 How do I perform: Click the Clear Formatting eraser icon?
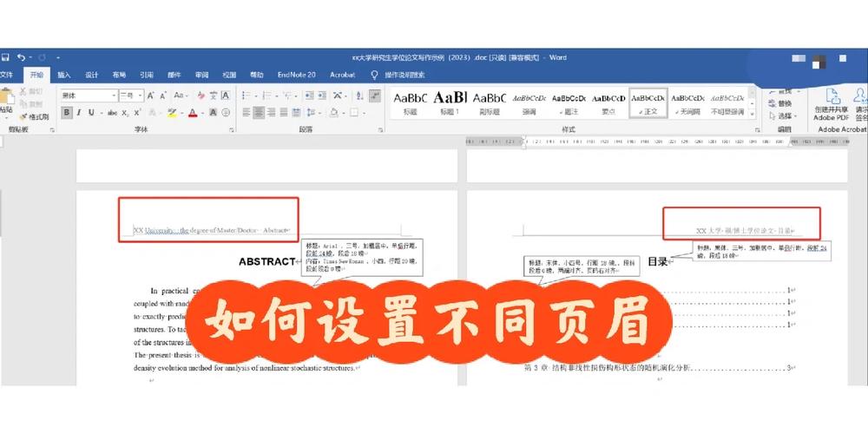coord(201,95)
